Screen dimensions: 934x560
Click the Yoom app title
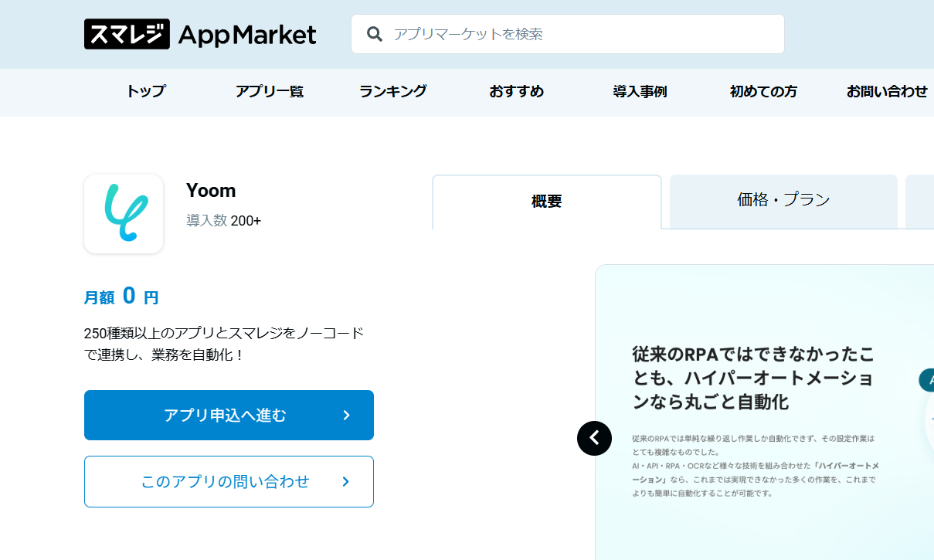pyautogui.click(x=211, y=190)
